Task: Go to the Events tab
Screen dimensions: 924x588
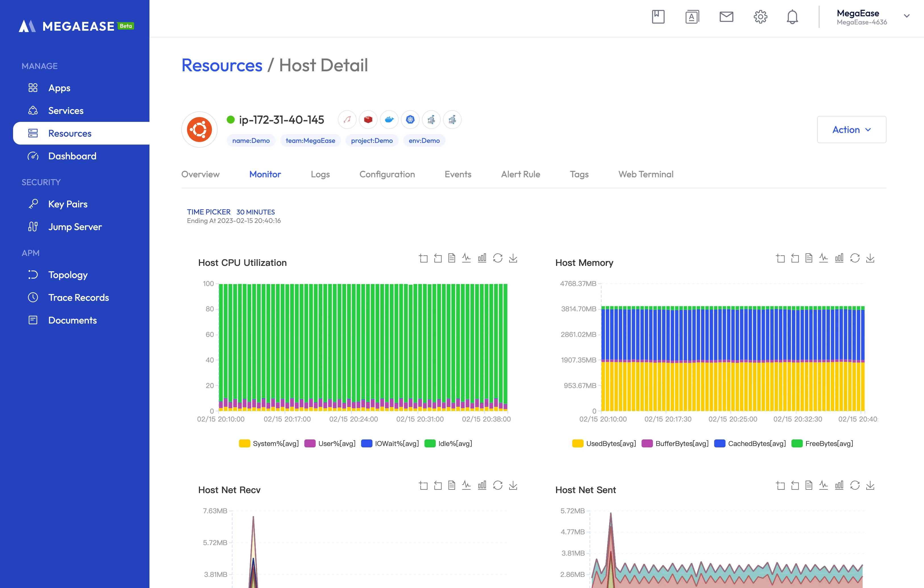Action: pyautogui.click(x=458, y=174)
